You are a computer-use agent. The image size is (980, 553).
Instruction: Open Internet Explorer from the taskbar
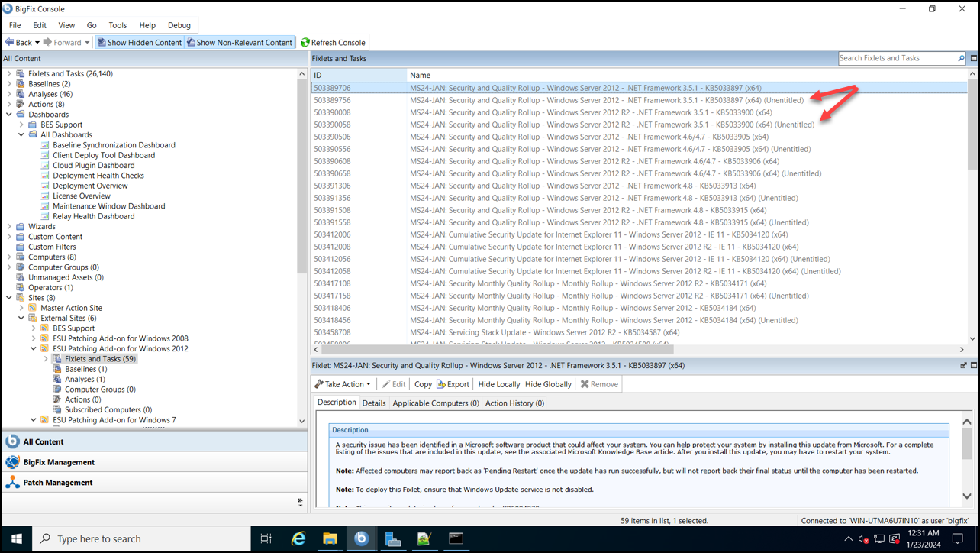point(298,538)
